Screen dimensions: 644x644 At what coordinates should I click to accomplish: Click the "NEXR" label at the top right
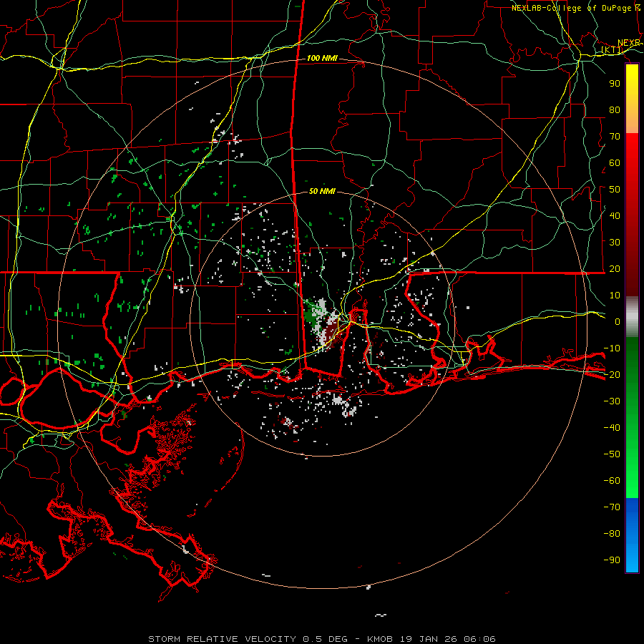(x=629, y=43)
